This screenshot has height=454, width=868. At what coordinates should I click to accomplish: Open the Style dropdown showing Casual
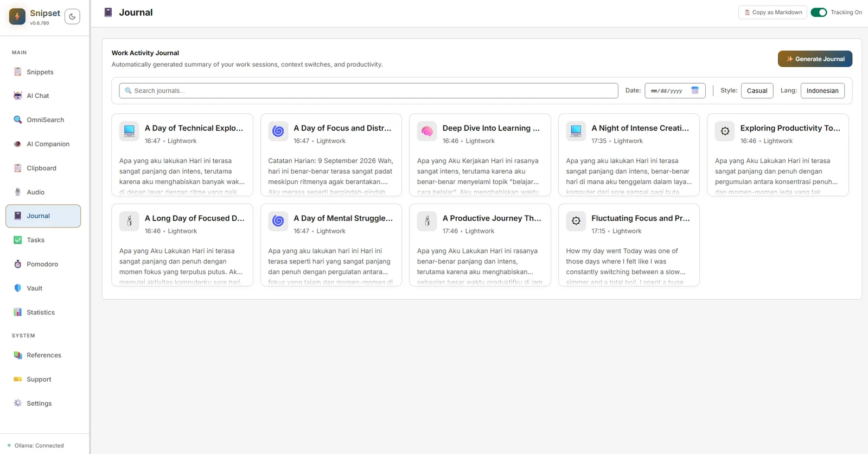click(x=757, y=91)
